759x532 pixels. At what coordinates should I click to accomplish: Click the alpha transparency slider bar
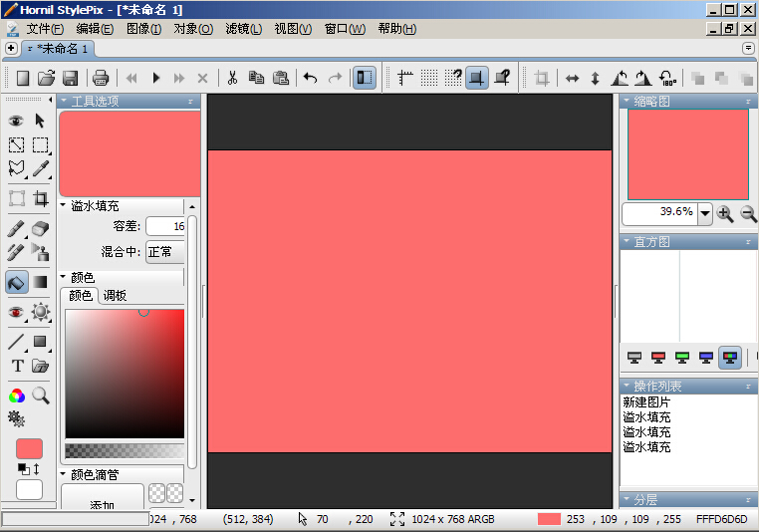pyautogui.click(x=125, y=450)
